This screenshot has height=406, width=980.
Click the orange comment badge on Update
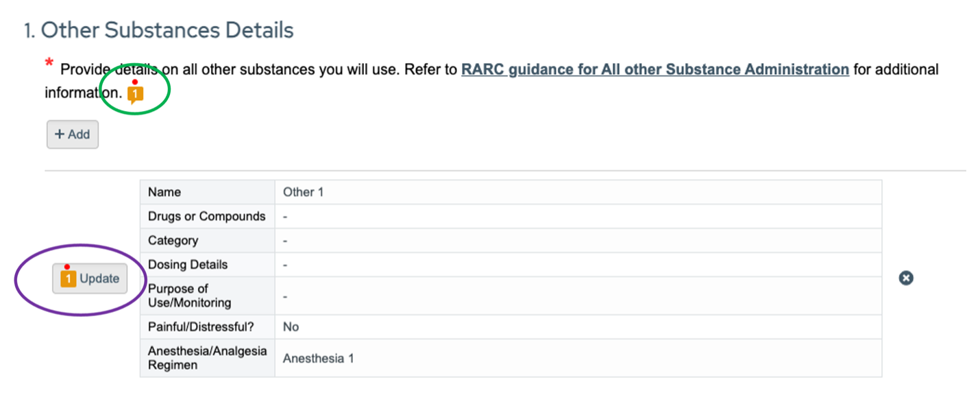[x=67, y=278]
